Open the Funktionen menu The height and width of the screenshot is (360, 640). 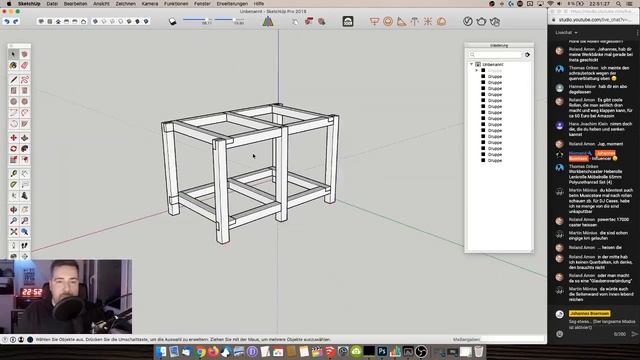tap(176, 4)
